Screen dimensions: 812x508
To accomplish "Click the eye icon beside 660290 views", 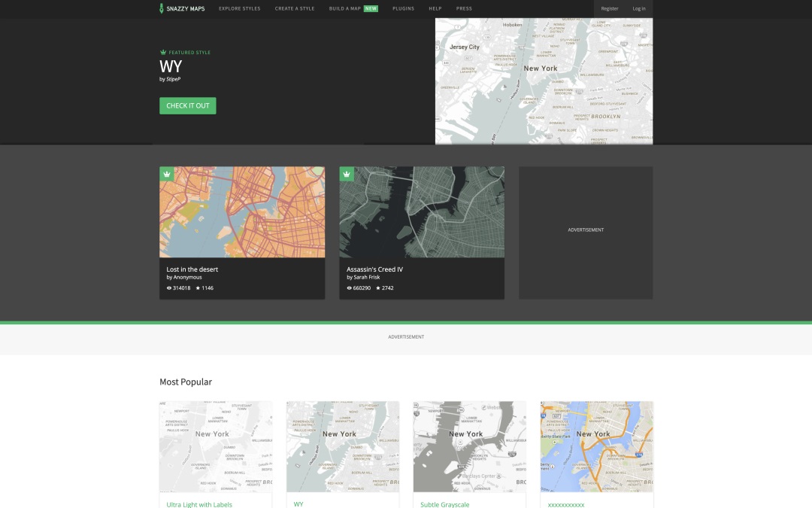I will [x=350, y=287].
